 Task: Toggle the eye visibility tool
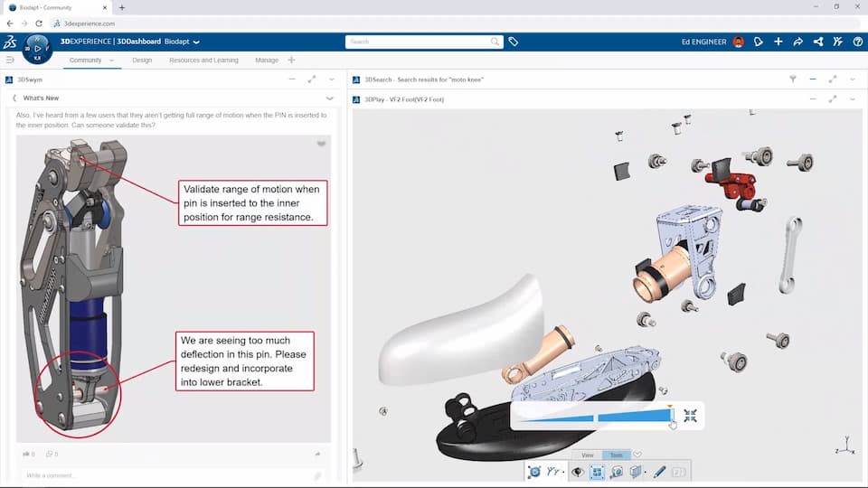pyautogui.click(x=577, y=472)
